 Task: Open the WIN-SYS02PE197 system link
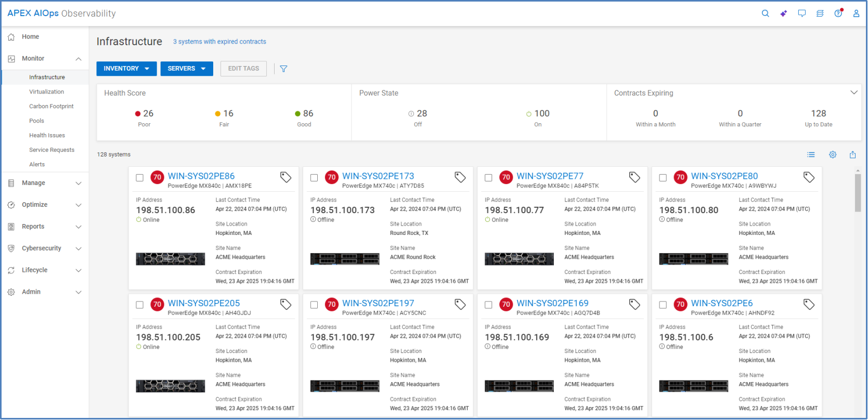point(378,304)
